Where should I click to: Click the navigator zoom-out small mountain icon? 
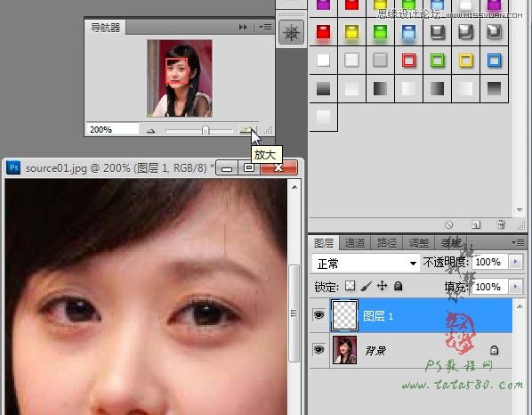click(x=150, y=131)
